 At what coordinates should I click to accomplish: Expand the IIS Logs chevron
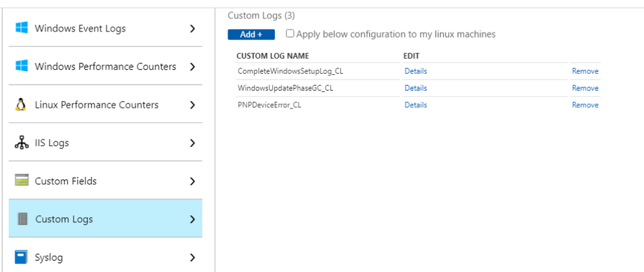click(192, 143)
